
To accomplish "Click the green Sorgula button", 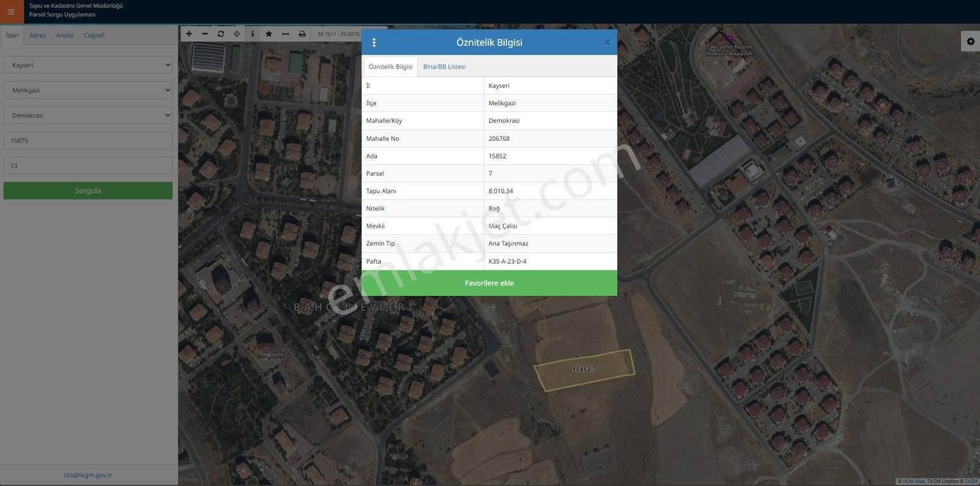I will coord(88,191).
